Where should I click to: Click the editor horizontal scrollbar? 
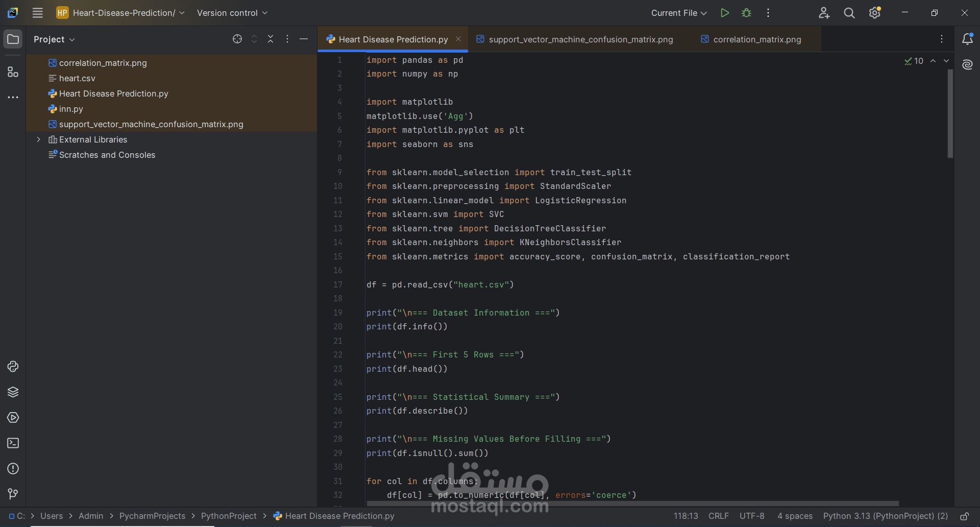tap(632, 504)
